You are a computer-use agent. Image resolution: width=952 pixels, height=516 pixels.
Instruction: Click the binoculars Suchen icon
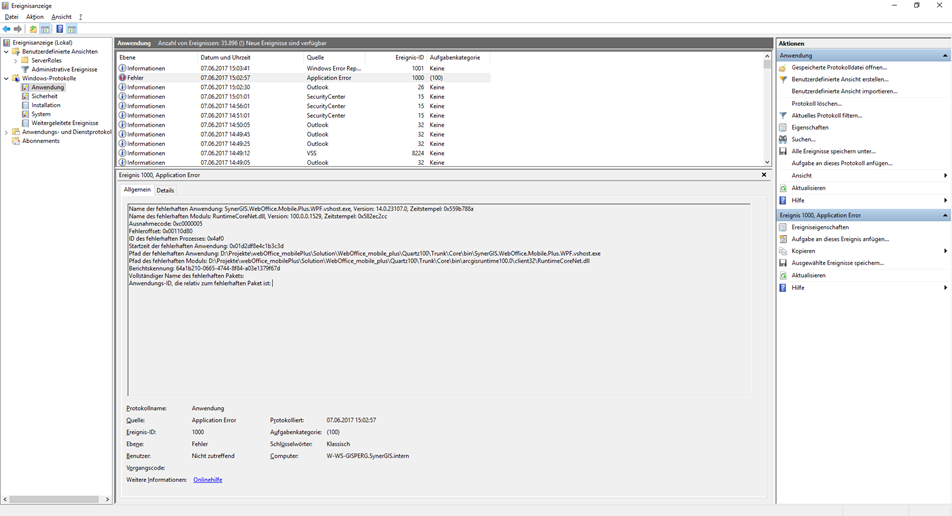[x=783, y=139]
